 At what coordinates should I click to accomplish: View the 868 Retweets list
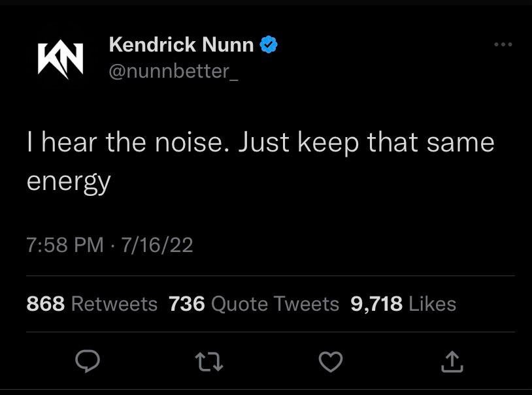[92, 304]
